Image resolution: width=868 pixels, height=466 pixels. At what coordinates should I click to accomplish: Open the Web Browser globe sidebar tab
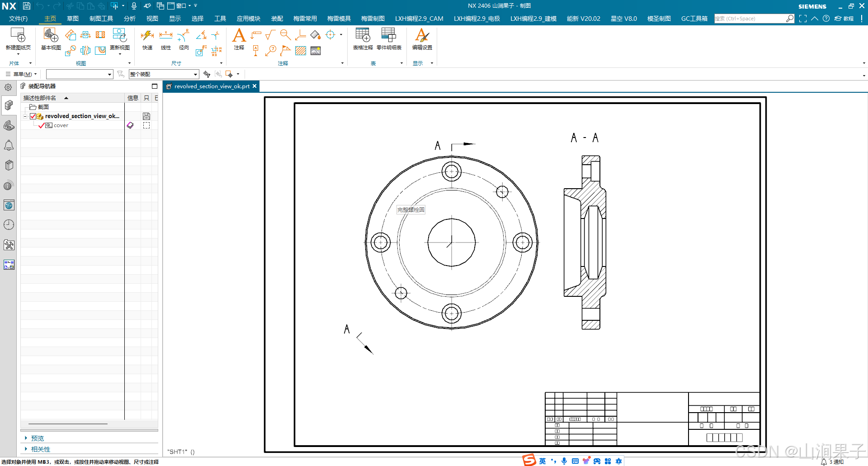[x=9, y=205]
